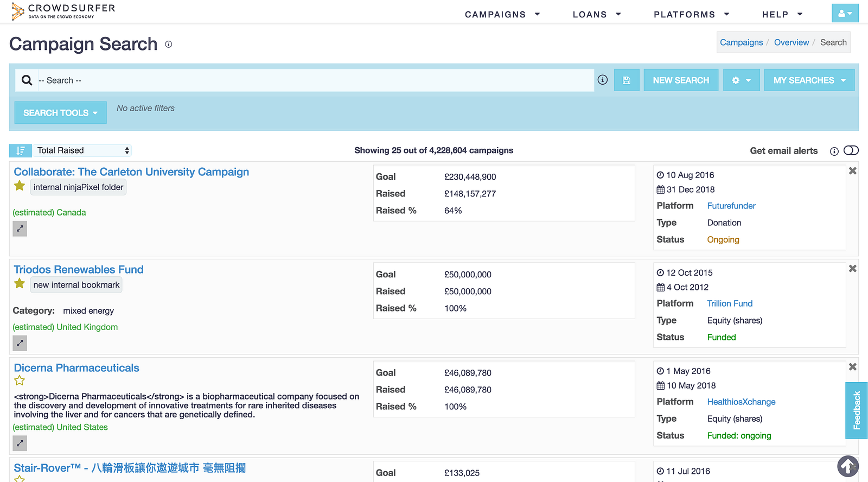Click the Showing 25 out of 4,228,604 campaigns text
Viewport: 868px width, 482px height.
433,150
